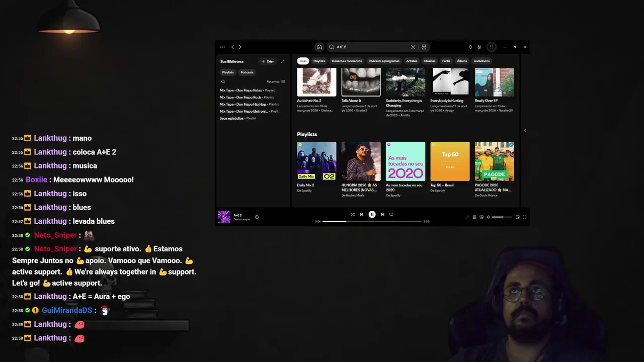Open Suddenly, Everything's Changing album cover
644x362 pixels.
point(406,82)
